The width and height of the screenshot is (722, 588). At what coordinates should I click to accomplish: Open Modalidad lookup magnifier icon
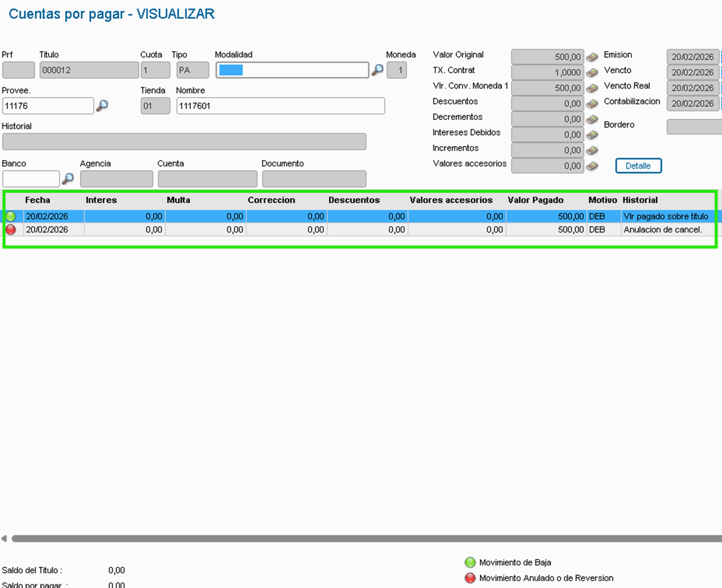378,70
